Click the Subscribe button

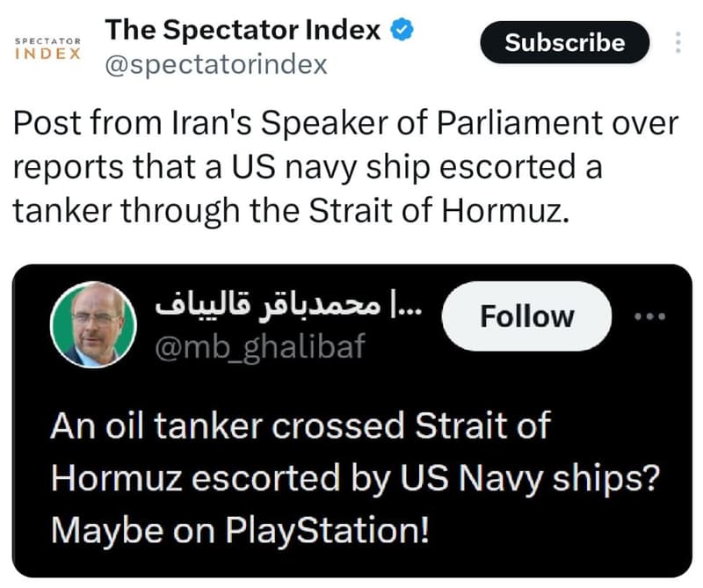(563, 42)
